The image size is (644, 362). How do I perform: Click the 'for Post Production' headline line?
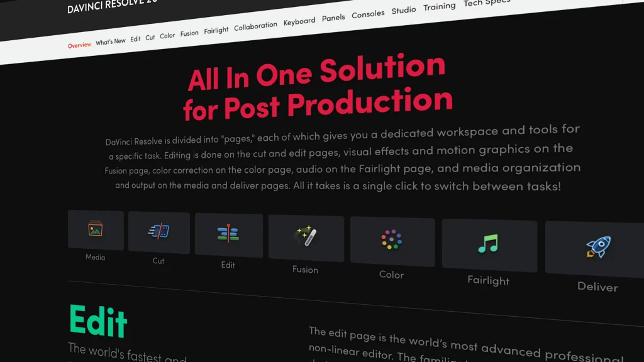pyautogui.click(x=318, y=104)
